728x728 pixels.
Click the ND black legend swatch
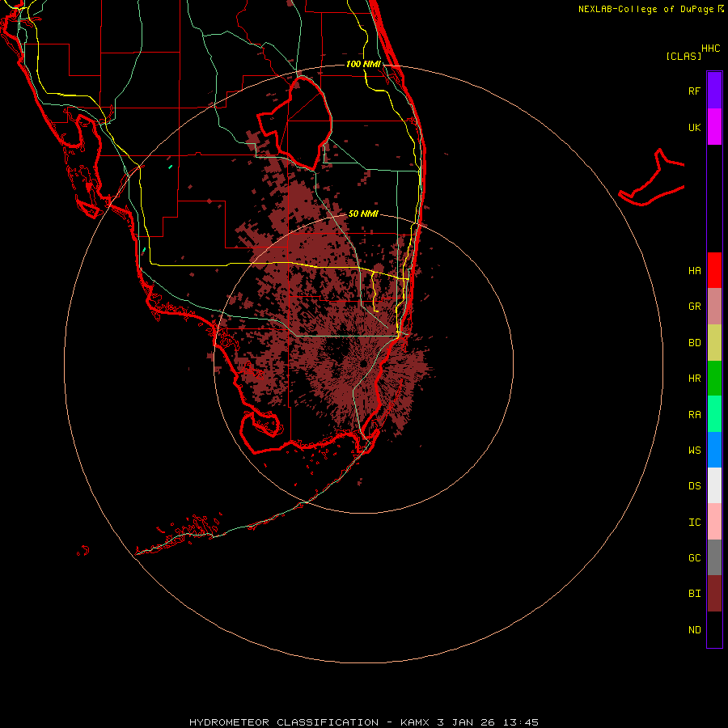pos(714,629)
